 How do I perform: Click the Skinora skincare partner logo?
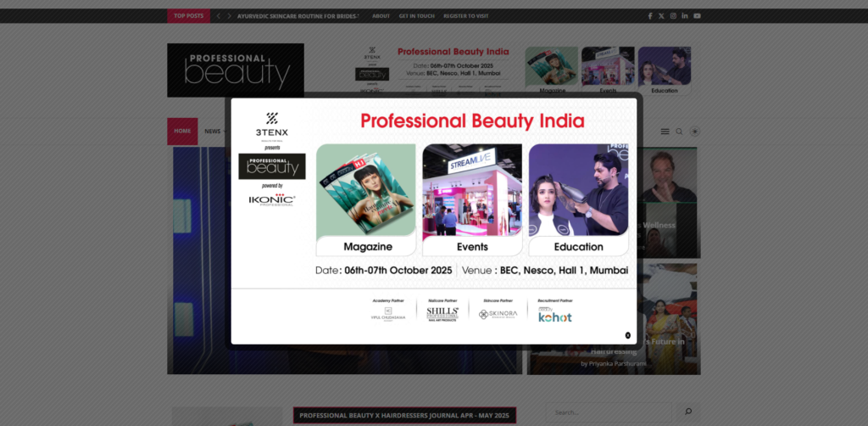click(498, 314)
